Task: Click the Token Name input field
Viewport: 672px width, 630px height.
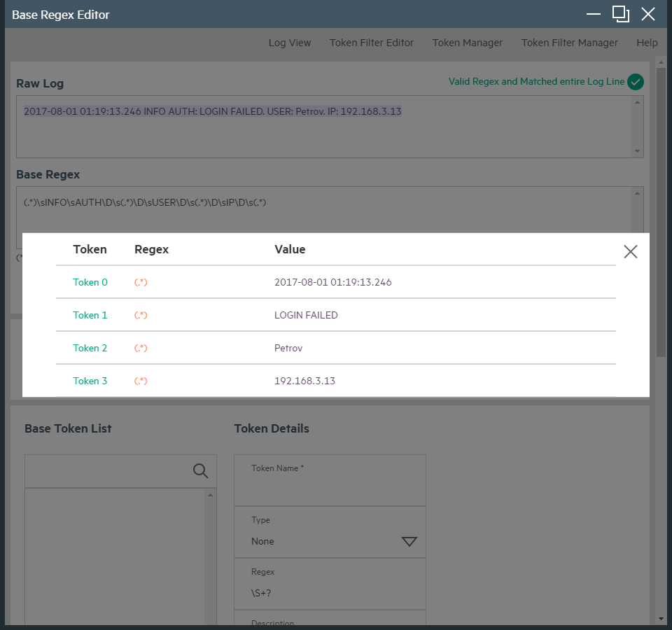Action: [330, 488]
